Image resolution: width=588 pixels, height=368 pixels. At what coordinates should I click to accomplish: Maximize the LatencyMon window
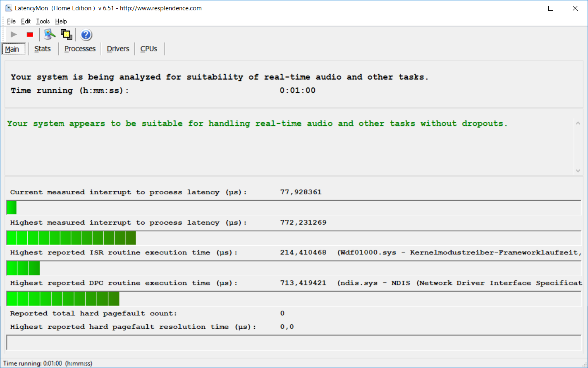point(551,8)
